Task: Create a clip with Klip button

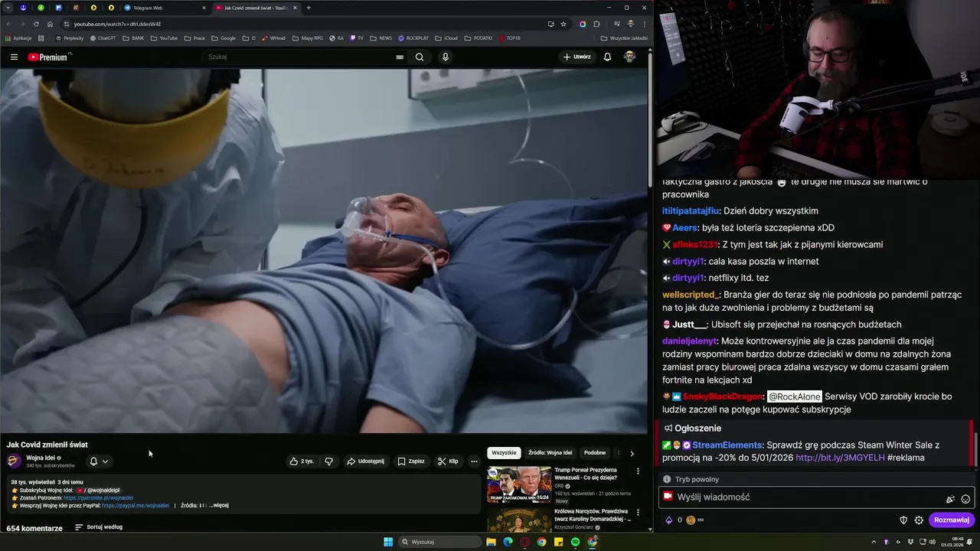Action: (x=448, y=461)
